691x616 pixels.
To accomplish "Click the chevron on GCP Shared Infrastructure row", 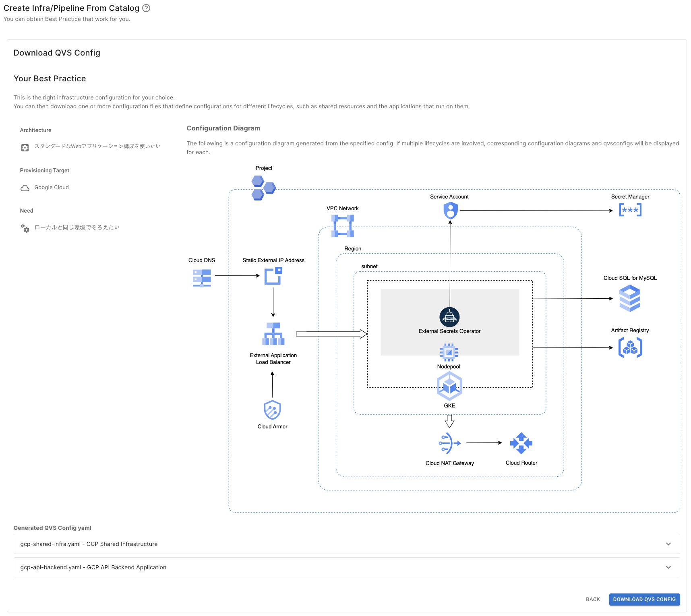I will [x=668, y=544].
